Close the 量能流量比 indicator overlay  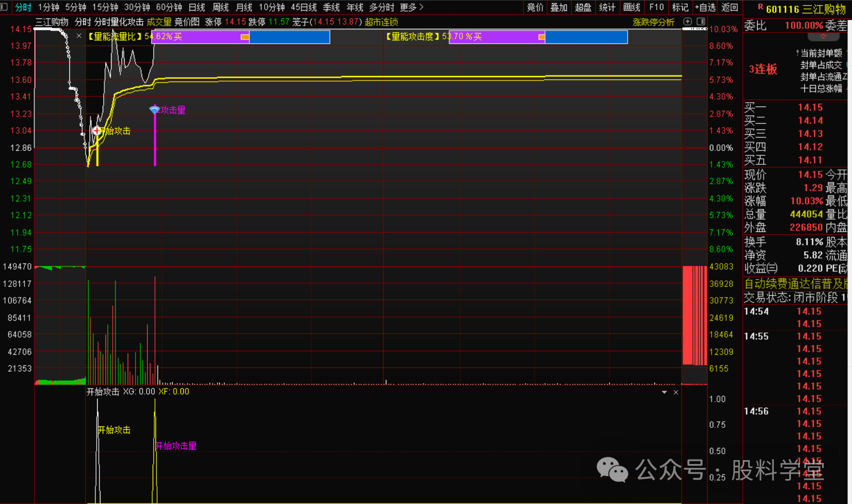pos(79,36)
